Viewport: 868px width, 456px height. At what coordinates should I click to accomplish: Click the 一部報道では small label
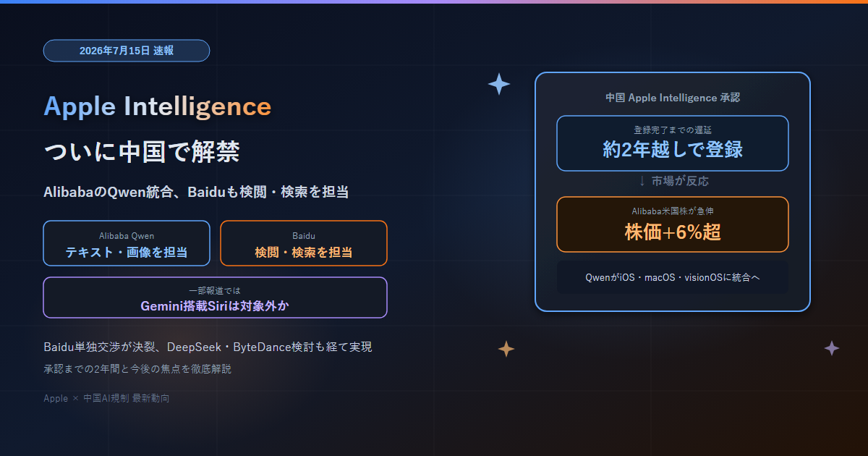[x=215, y=290]
